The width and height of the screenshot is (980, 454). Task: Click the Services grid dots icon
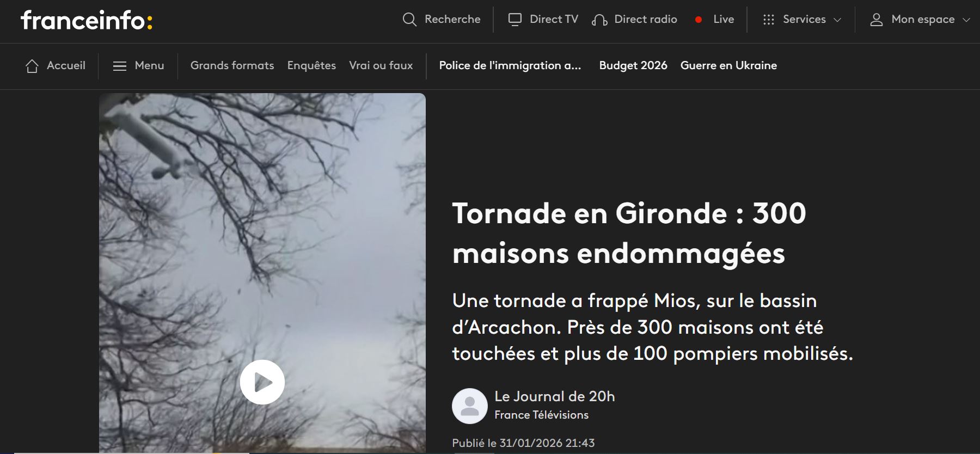point(768,20)
